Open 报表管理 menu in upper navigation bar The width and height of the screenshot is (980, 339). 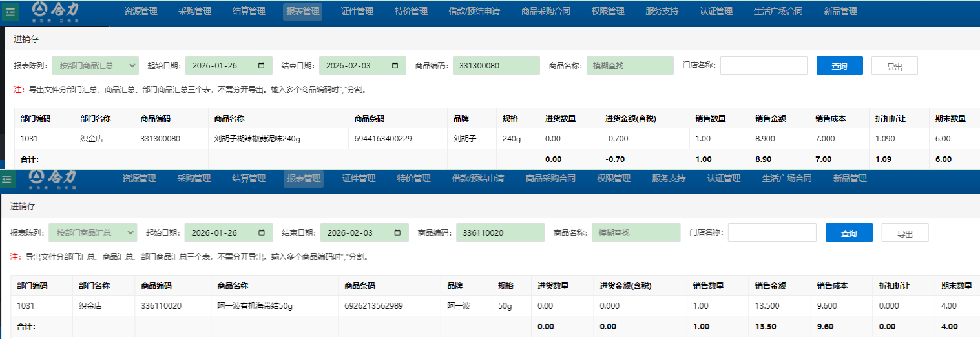(302, 12)
